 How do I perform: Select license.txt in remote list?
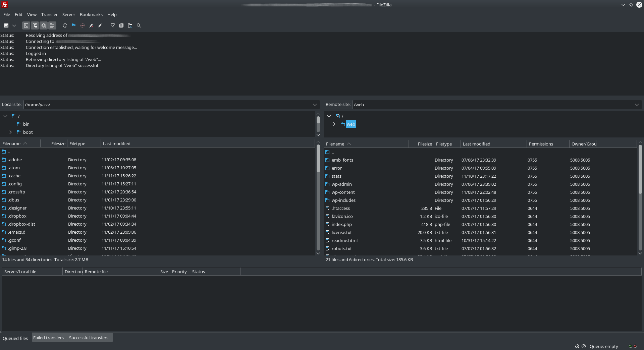pos(341,232)
